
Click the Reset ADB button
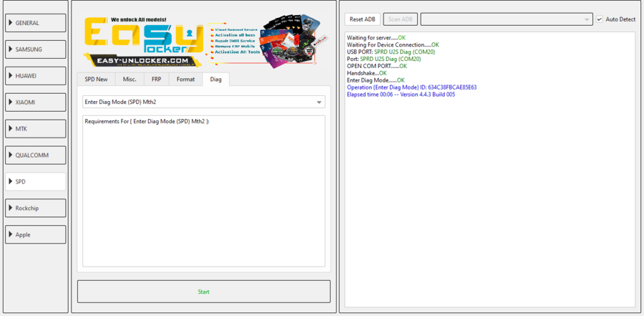click(363, 19)
